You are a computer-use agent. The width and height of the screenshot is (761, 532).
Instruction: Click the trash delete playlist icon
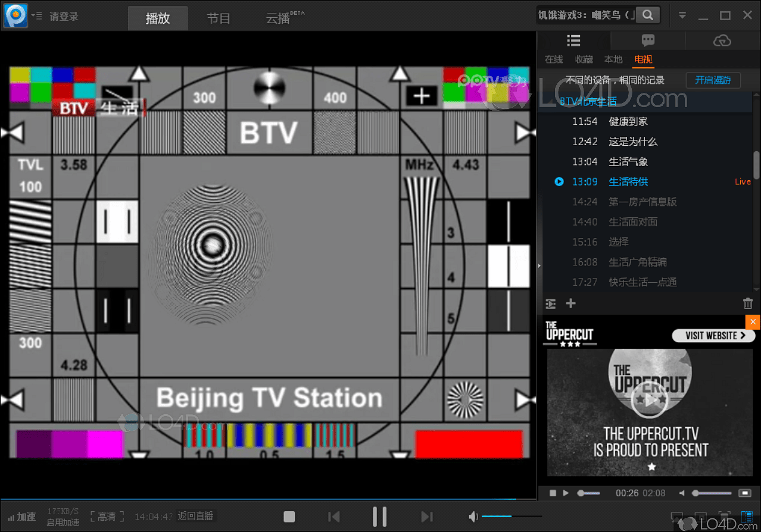[748, 303]
